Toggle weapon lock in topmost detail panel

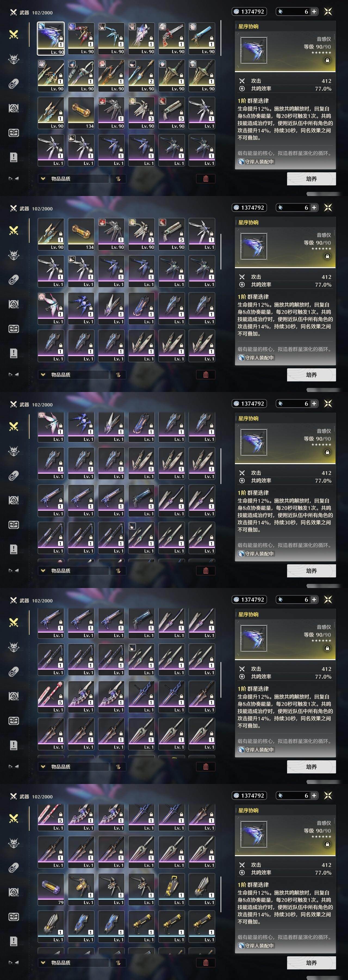(327, 60)
